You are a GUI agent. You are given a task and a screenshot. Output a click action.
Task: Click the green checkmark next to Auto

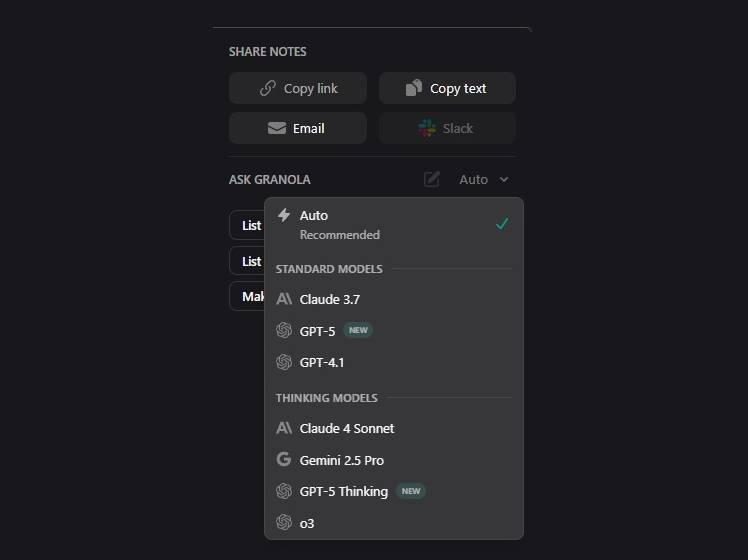pos(502,223)
